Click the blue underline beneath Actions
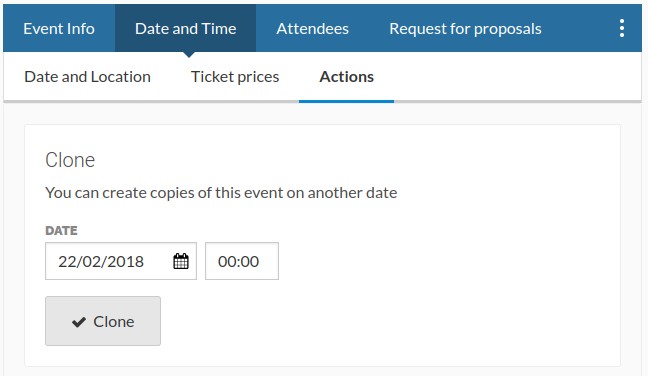 click(346, 101)
